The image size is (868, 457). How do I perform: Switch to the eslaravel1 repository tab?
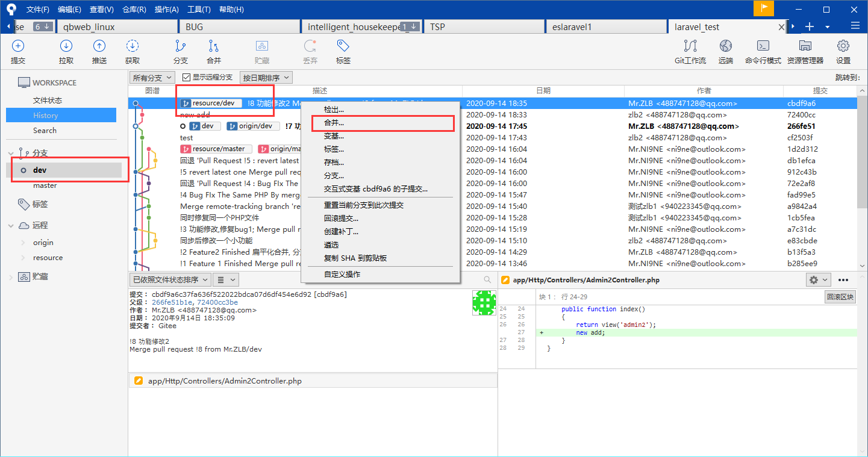click(605, 26)
